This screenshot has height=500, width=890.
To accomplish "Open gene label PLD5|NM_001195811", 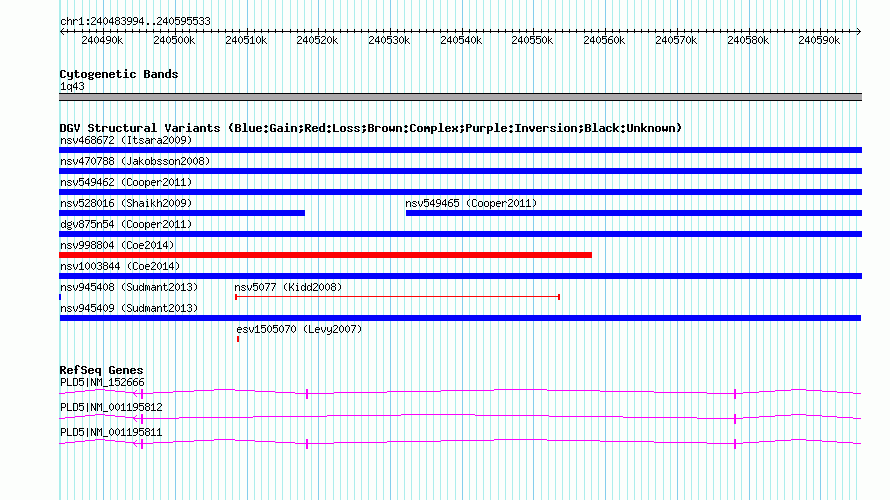I will tap(111, 432).
